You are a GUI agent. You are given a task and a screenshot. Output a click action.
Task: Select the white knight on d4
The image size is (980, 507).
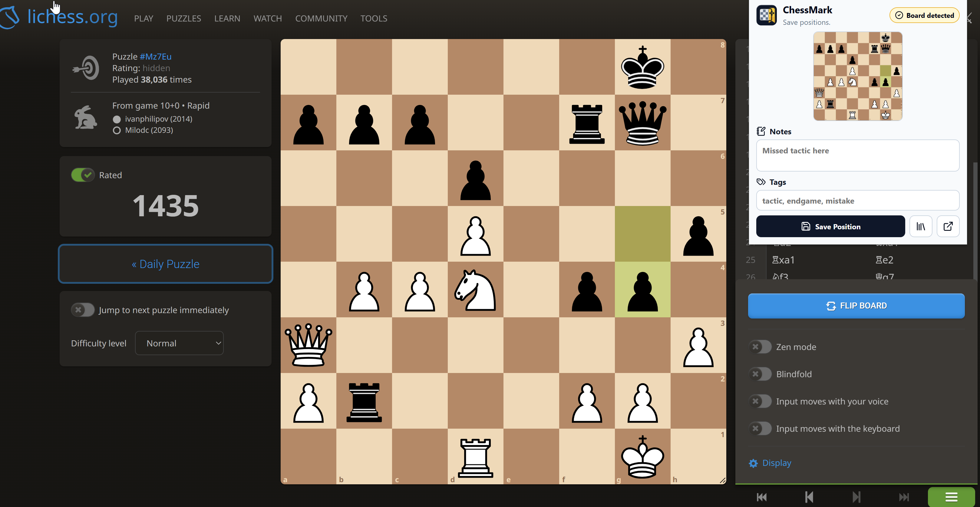click(x=476, y=289)
